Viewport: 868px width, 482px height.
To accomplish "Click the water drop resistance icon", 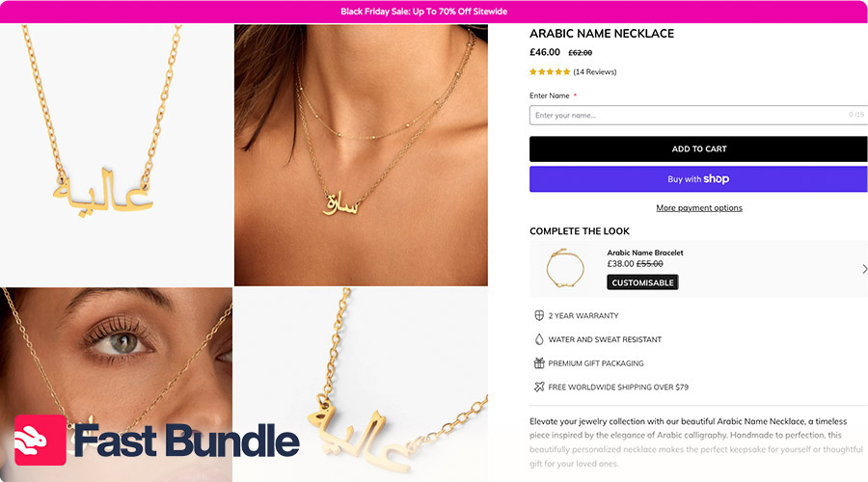I will [539, 339].
